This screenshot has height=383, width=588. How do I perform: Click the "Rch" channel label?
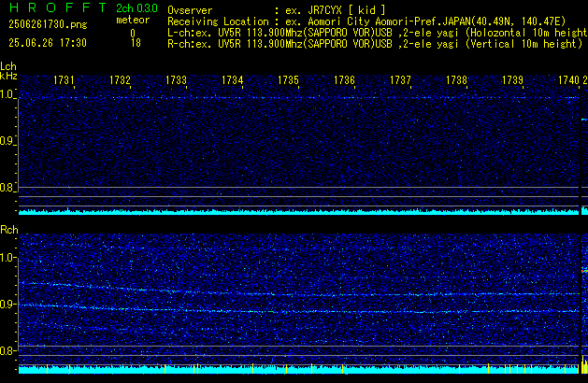point(9,230)
